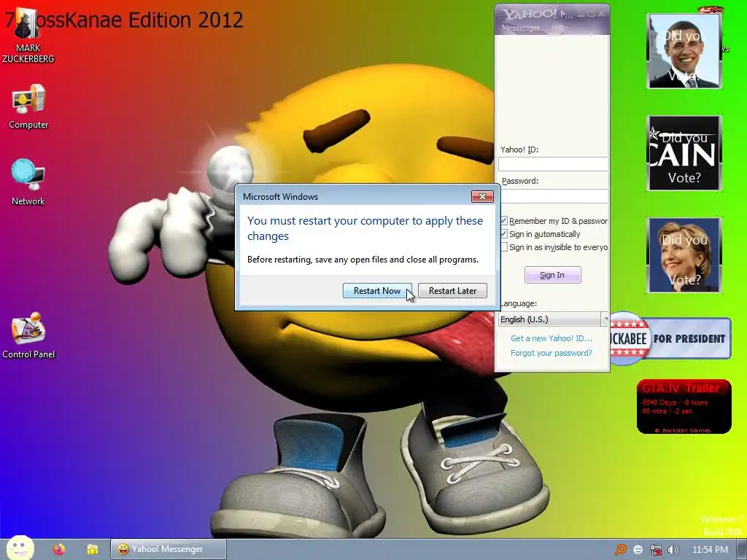This screenshot has width=747, height=560.
Task: Toggle Remember my ID & password checkbox
Action: (503, 221)
